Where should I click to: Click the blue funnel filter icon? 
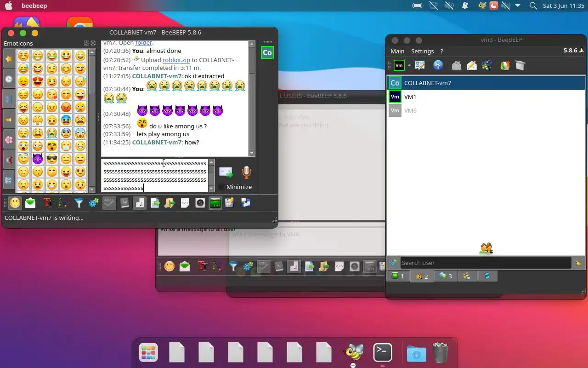click(79, 203)
